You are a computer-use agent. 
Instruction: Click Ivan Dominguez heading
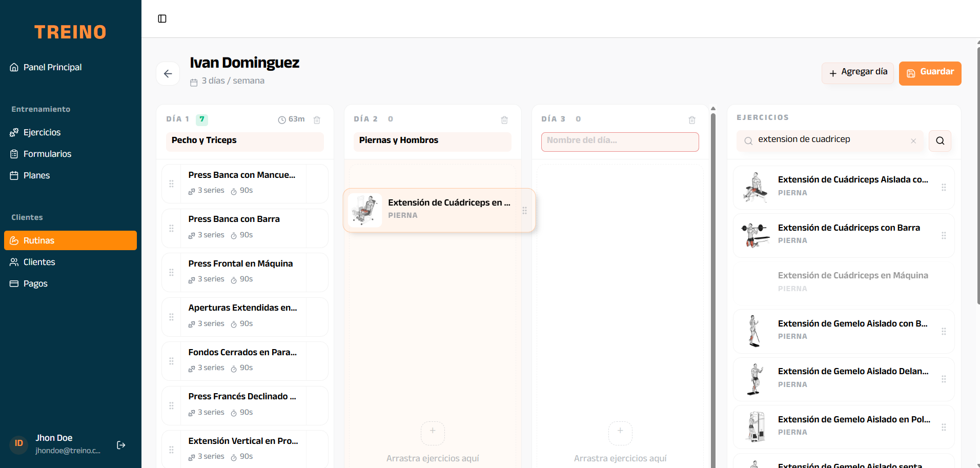244,63
